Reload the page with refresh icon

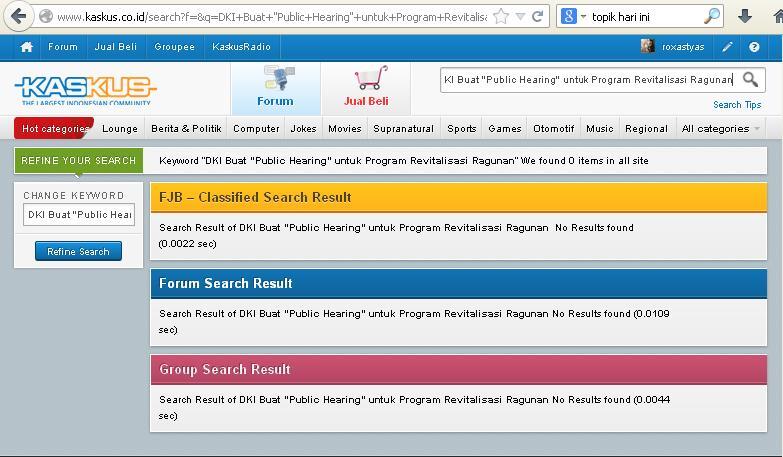(x=537, y=17)
